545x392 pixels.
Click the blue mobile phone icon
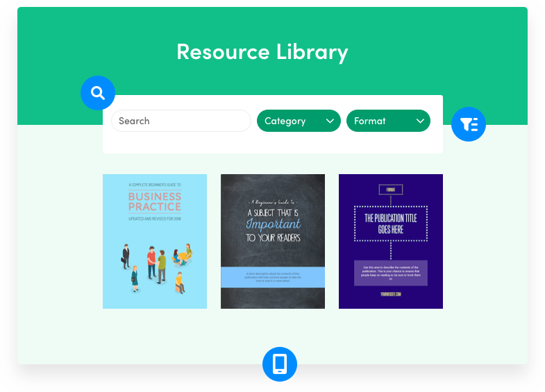click(x=279, y=364)
